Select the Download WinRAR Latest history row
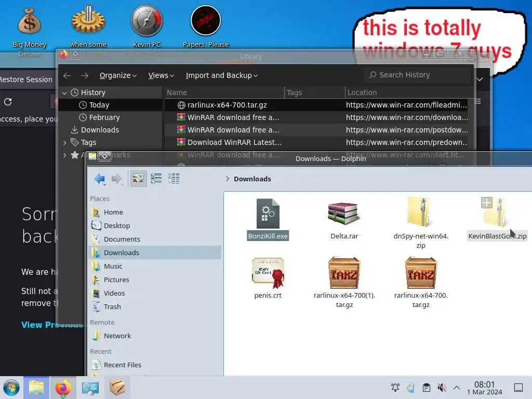The width and height of the screenshot is (532, 399). [316, 142]
